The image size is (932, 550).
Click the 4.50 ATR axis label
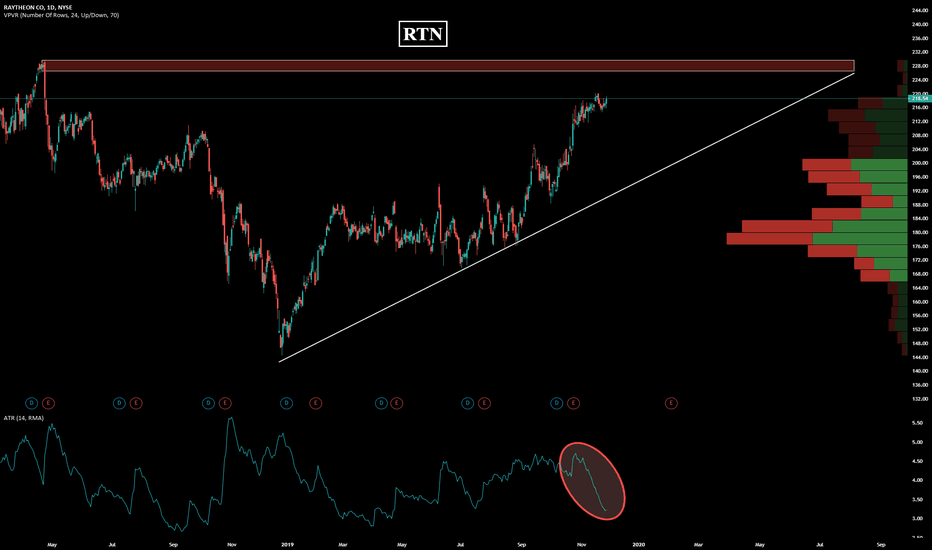point(917,461)
